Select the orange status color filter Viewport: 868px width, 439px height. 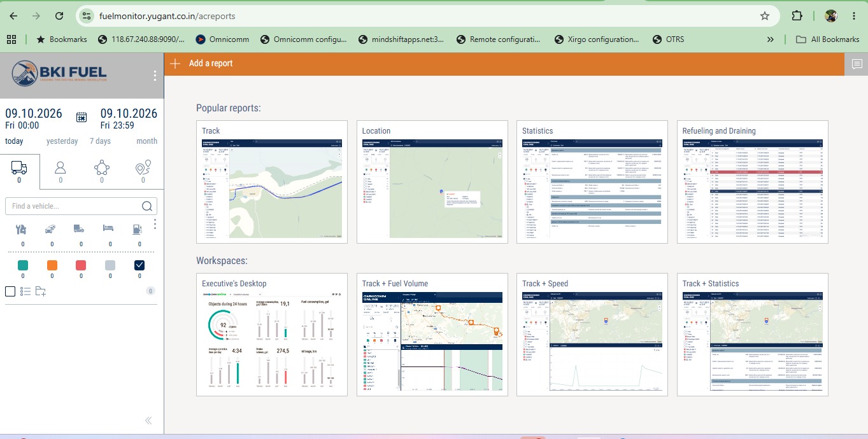(52, 265)
